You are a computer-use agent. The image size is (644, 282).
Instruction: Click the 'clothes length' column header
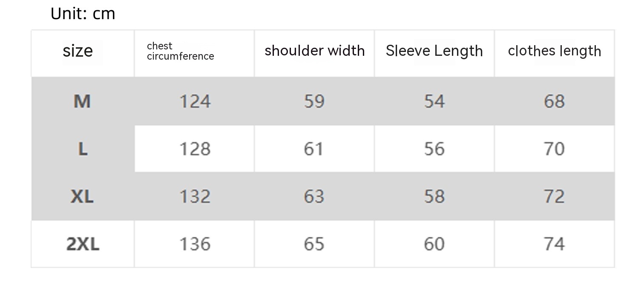[x=554, y=51]
